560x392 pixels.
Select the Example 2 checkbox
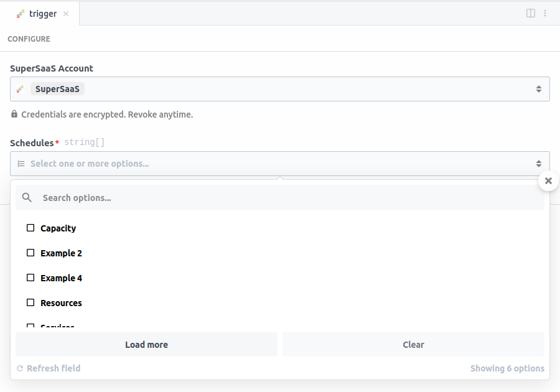(x=30, y=253)
